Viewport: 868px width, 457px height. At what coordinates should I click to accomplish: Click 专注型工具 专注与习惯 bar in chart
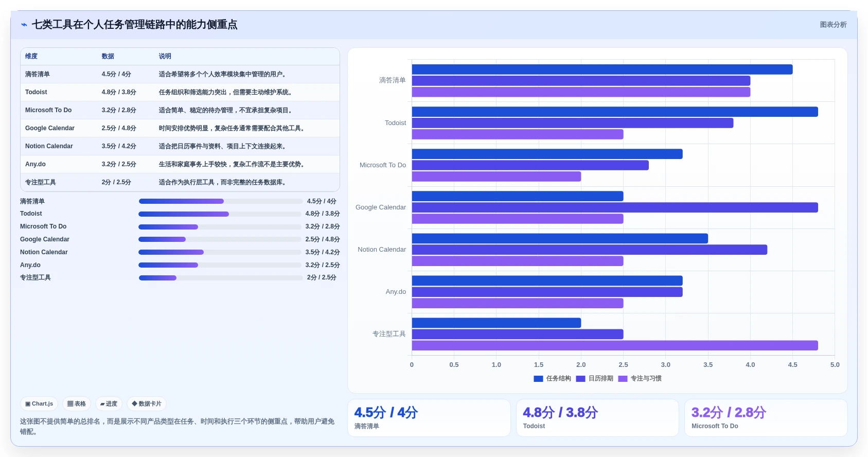tap(615, 345)
